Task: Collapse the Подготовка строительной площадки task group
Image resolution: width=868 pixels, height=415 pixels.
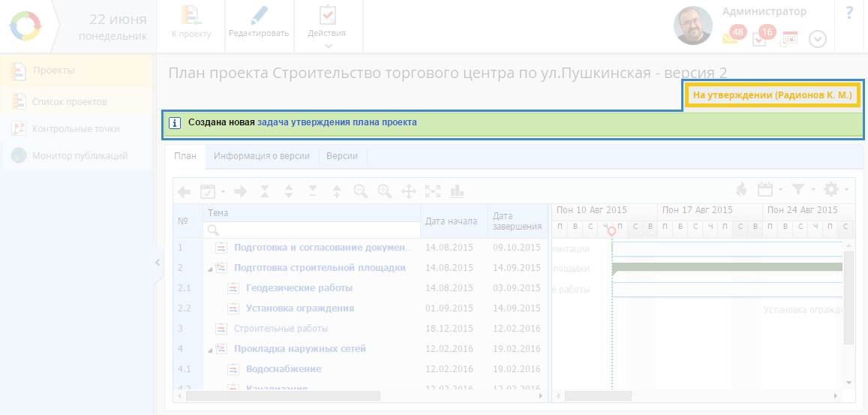Action: coord(209,268)
